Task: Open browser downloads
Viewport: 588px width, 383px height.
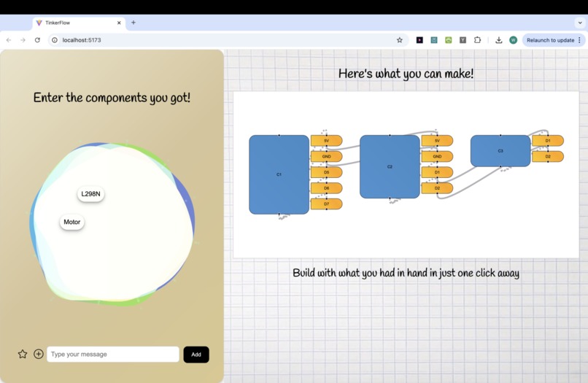Action: pyautogui.click(x=499, y=40)
